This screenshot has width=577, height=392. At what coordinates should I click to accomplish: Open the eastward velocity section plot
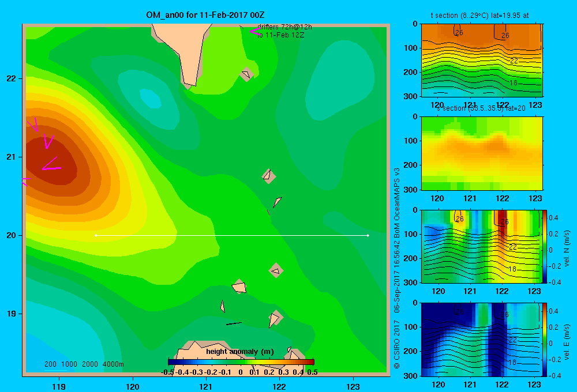click(482, 340)
